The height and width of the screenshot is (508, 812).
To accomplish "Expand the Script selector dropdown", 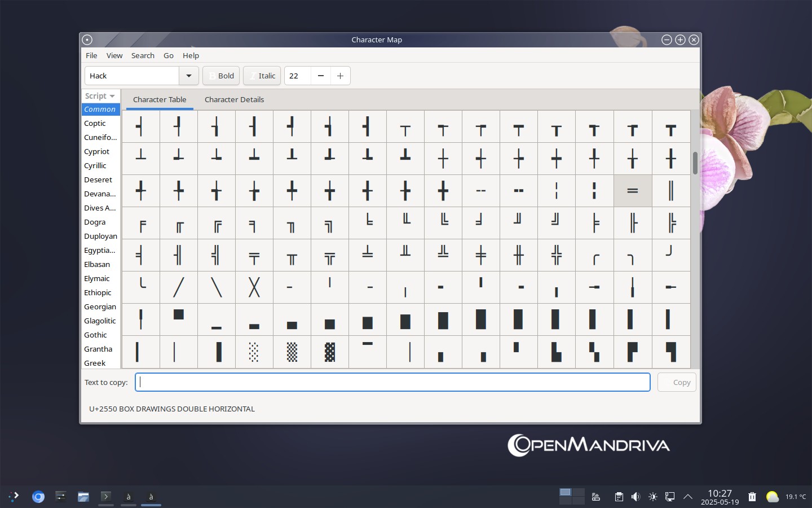I will click(100, 96).
